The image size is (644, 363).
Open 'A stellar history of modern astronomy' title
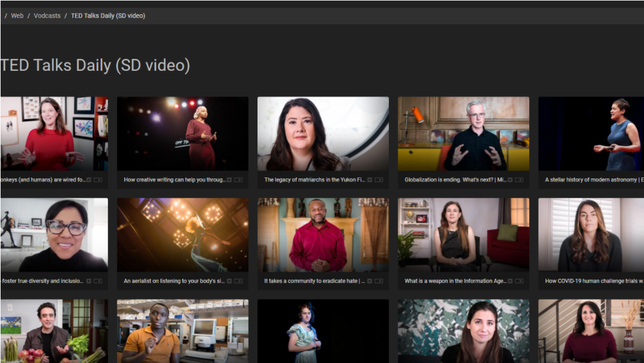(x=595, y=180)
